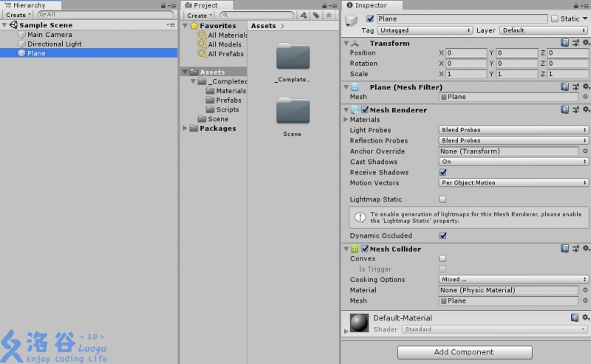This screenshot has height=364, width=591.
Task: Check the Lightmap Static checkbox
Action: pos(443,199)
